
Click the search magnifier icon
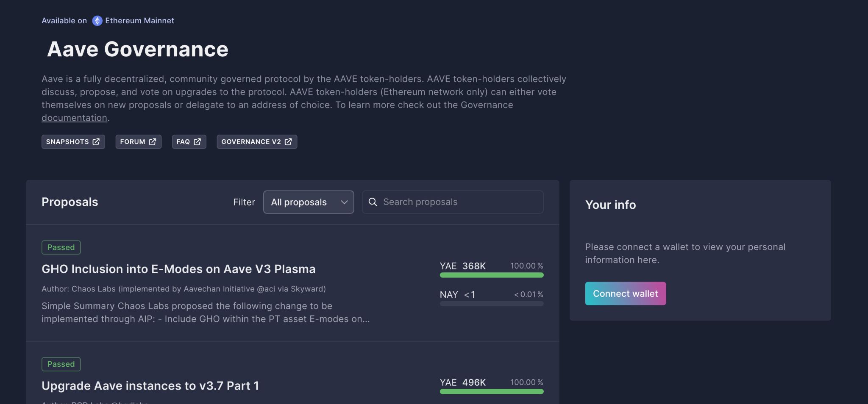[x=373, y=202]
